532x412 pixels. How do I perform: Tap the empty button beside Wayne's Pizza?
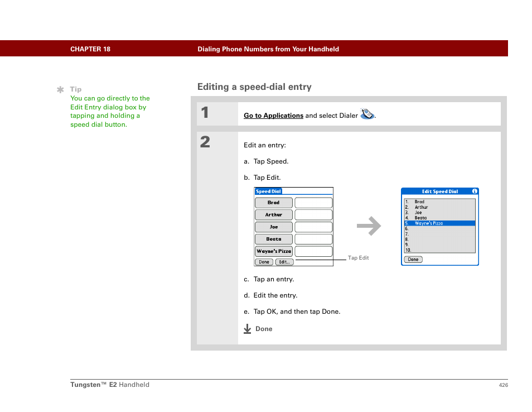313,251
